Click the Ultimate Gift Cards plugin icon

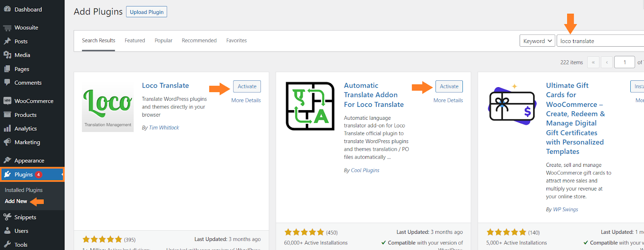click(x=512, y=105)
